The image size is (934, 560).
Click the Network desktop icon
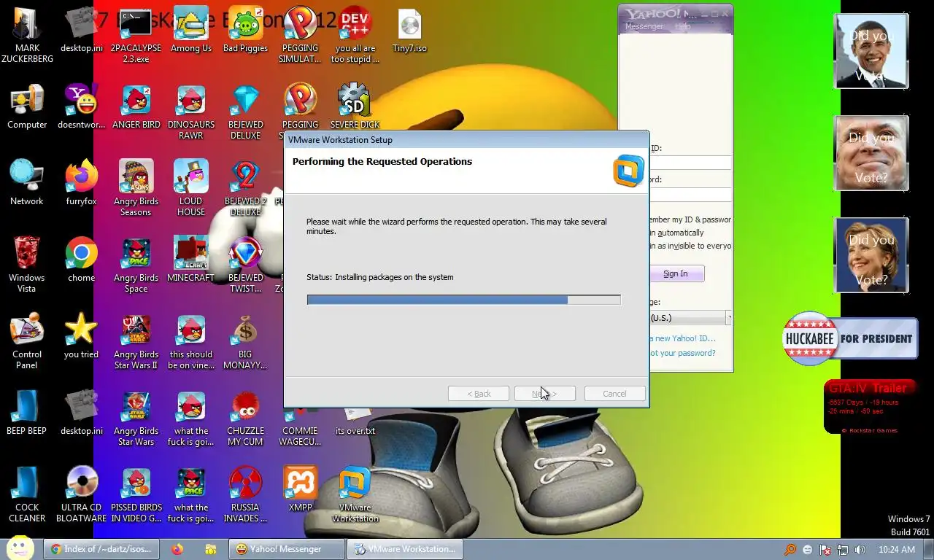coord(27,182)
